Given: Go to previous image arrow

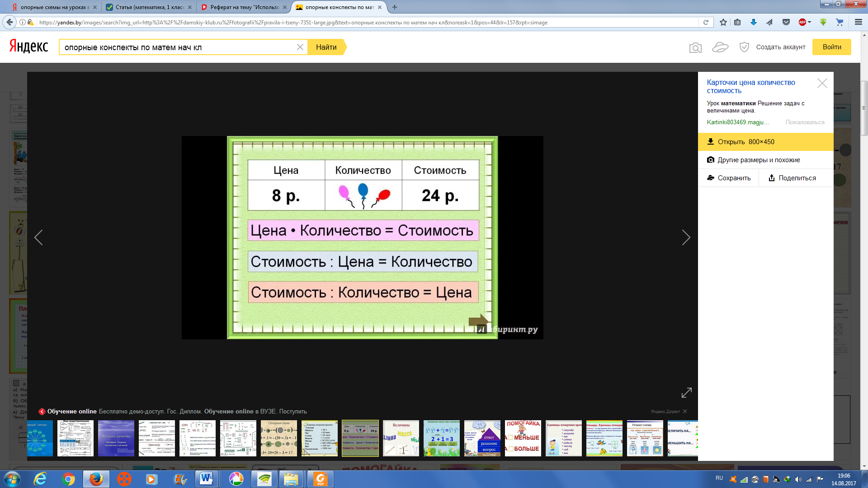Looking at the screenshot, I should [38, 237].
